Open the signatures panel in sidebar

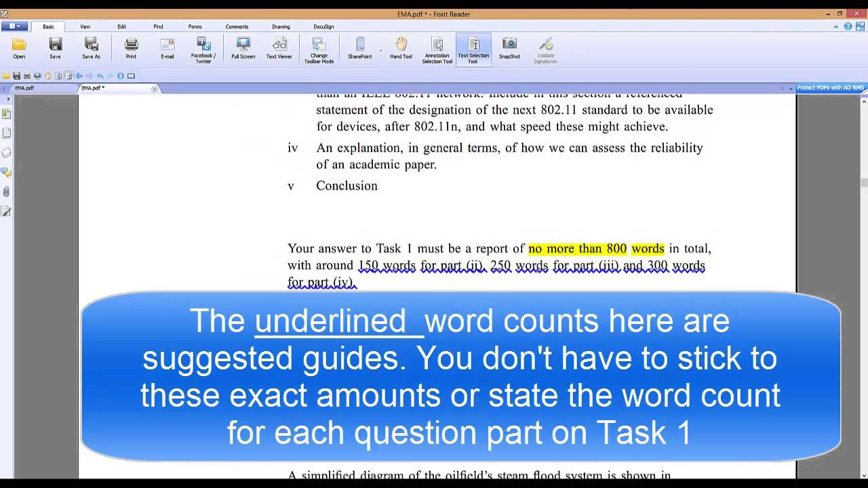(x=7, y=211)
